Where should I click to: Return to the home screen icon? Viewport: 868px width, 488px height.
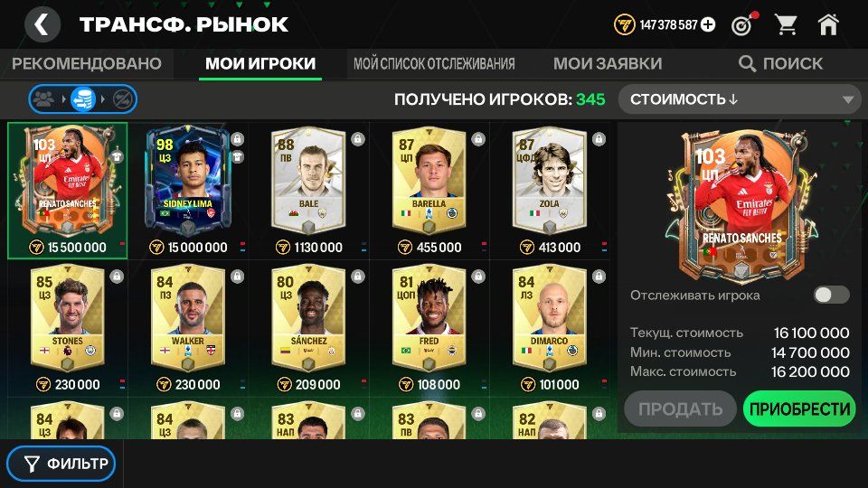click(x=828, y=24)
